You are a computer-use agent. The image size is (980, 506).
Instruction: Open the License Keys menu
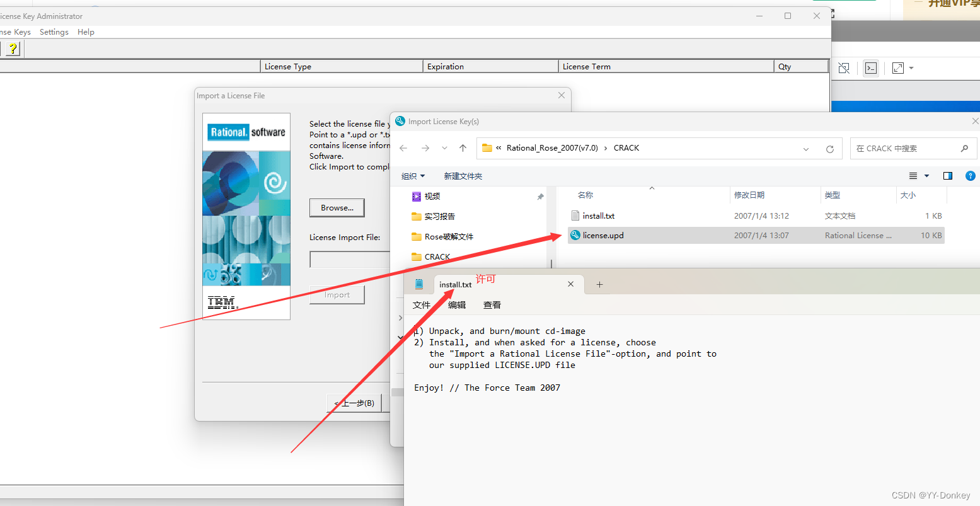[14, 32]
